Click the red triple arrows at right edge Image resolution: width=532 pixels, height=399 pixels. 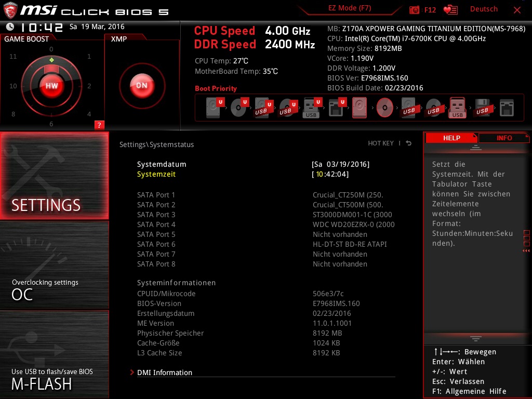click(x=526, y=251)
